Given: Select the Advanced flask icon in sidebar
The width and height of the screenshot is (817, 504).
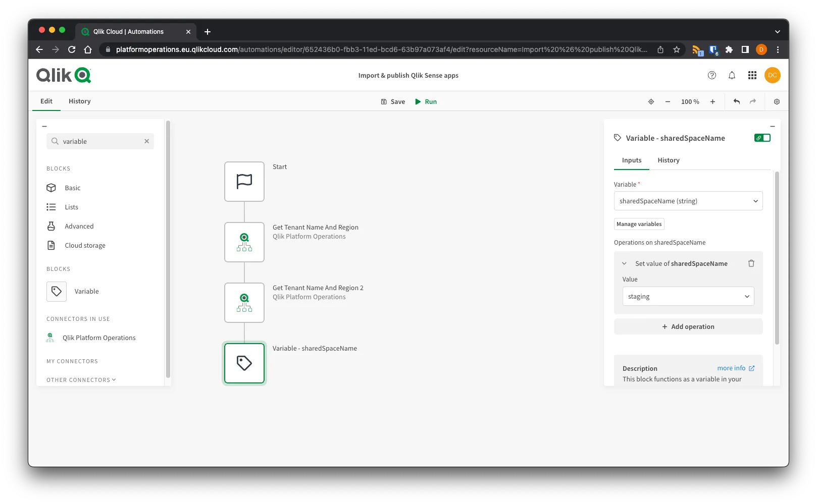Looking at the screenshot, I should coord(52,226).
